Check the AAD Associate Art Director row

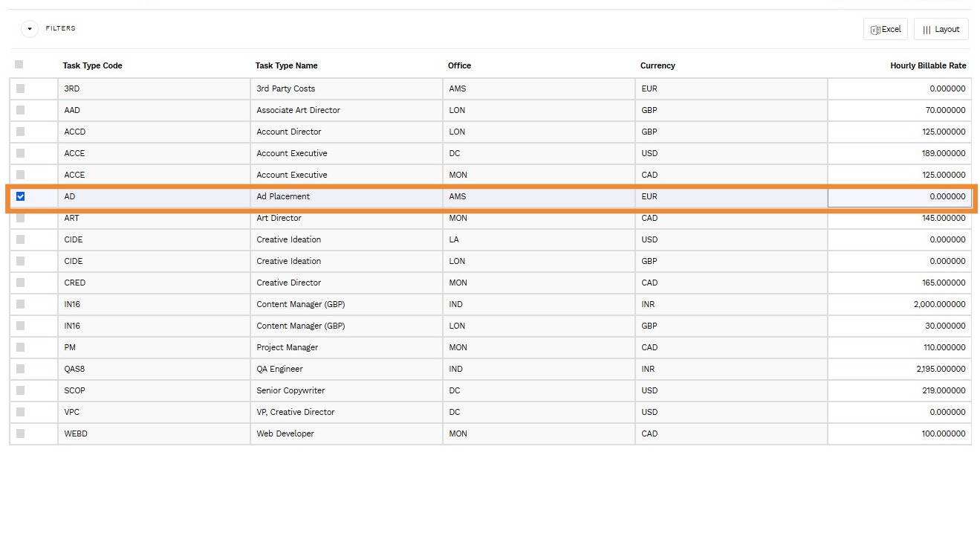click(x=20, y=110)
